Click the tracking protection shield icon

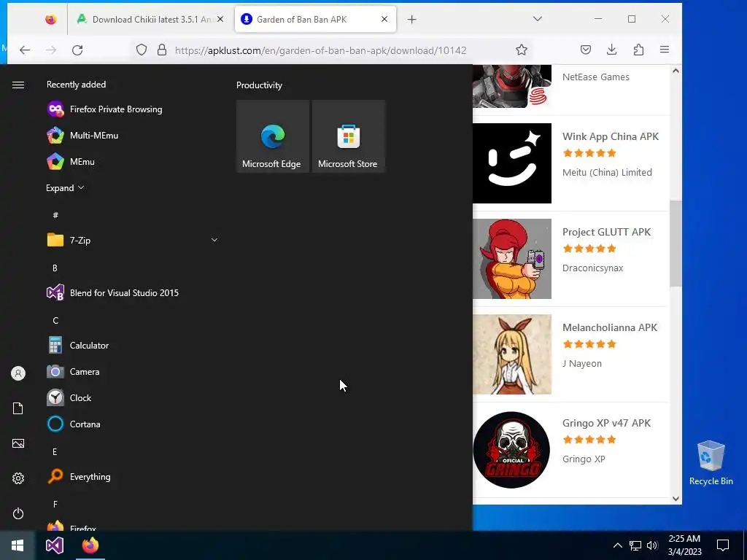tap(142, 50)
